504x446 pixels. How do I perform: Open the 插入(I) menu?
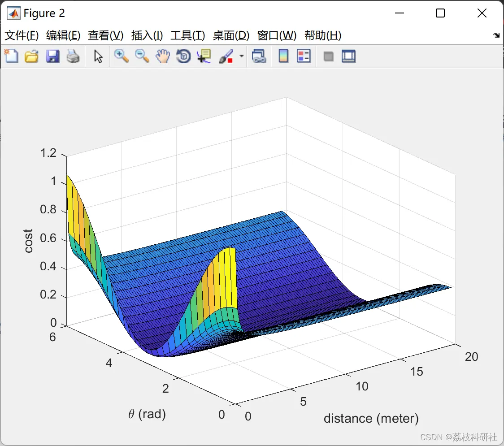[x=147, y=35]
